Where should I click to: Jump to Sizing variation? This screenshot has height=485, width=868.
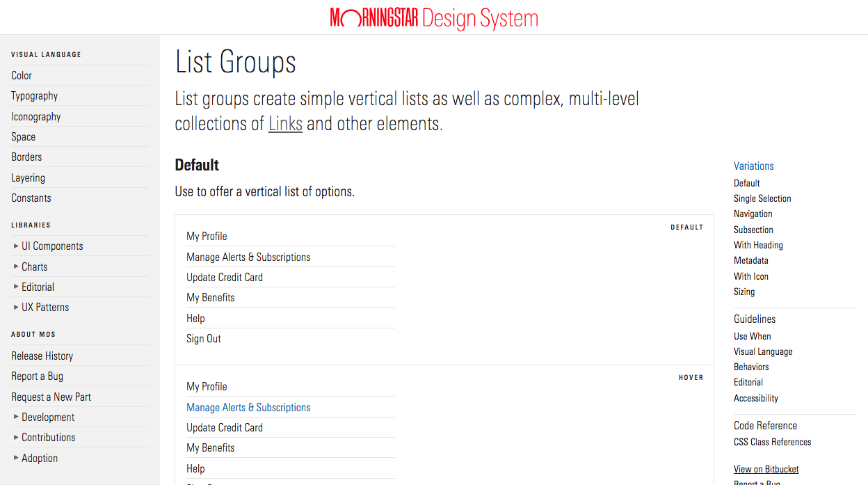click(x=744, y=292)
